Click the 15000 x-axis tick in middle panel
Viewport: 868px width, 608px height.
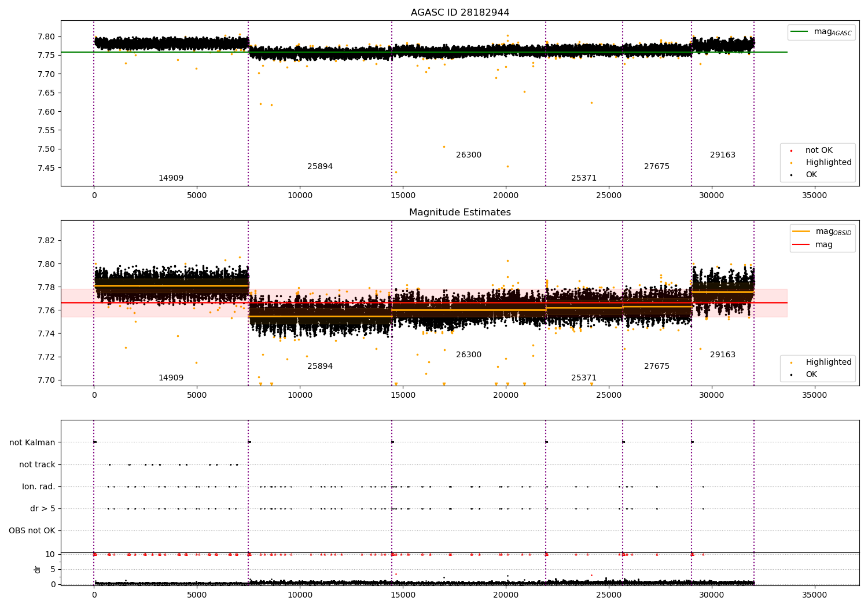click(403, 395)
